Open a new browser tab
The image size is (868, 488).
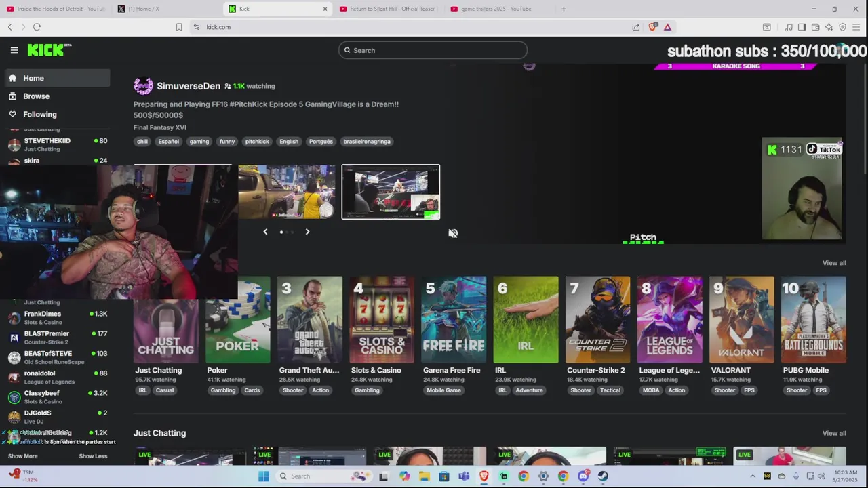pos(564,9)
